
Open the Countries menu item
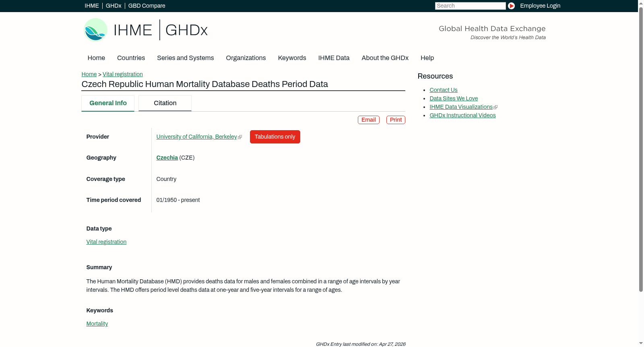pyautogui.click(x=131, y=58)
